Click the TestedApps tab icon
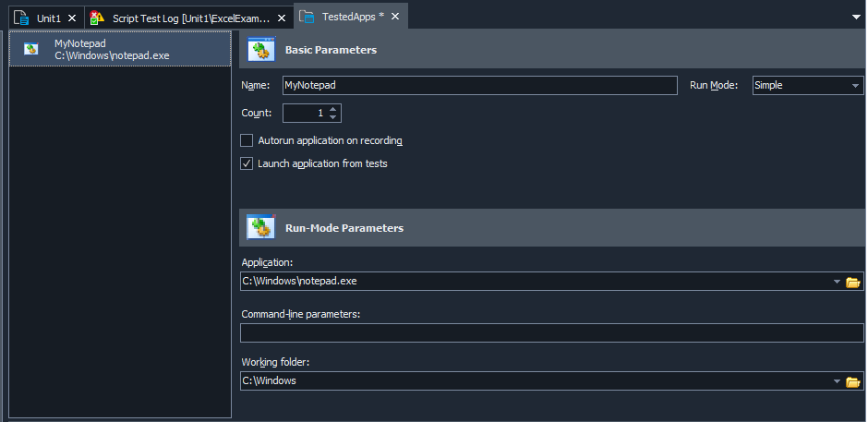This screenshot has height=422, width=868. pyautogui.click(x=307, y=18)
